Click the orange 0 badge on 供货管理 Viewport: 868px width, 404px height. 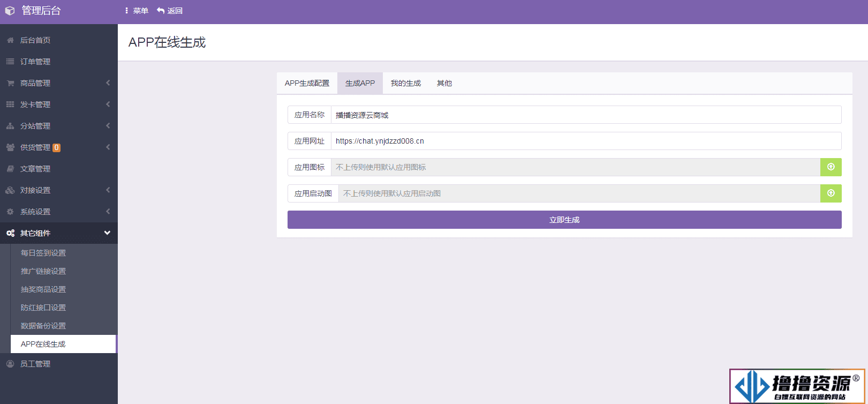(x=56, y=148)
